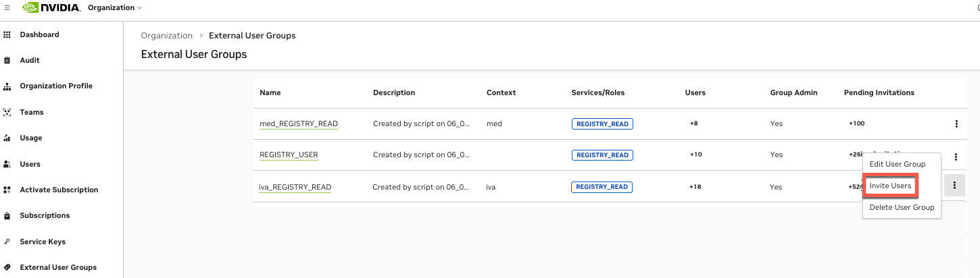Image resolution: width=980 pixels, height=278 pixels.
Task: Expand the Organization dropdown in header
Action: [x=115, y=7]
